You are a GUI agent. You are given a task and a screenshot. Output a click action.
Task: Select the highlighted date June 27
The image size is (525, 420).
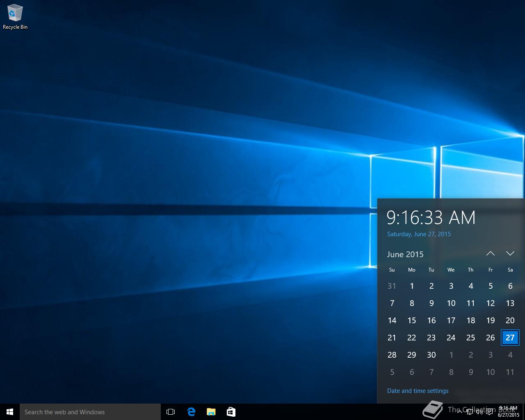point(510,338)
